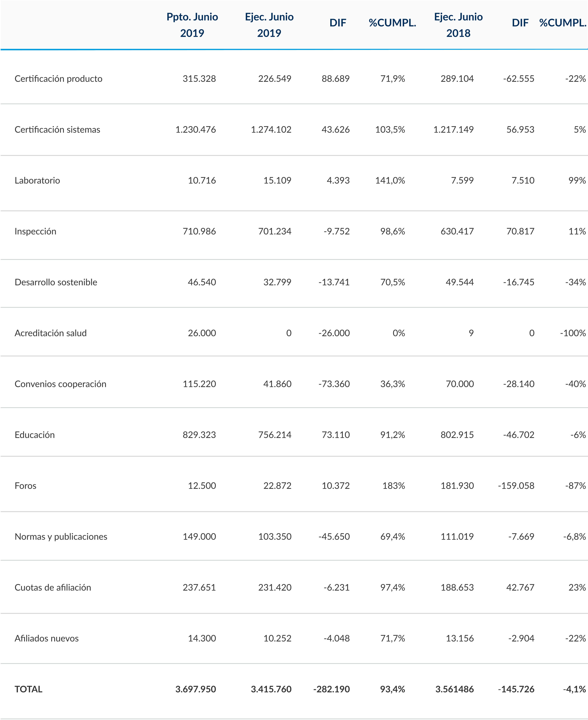Click the Educación row label
Viewport: 588px width, 720px height.
coord(35,435)
